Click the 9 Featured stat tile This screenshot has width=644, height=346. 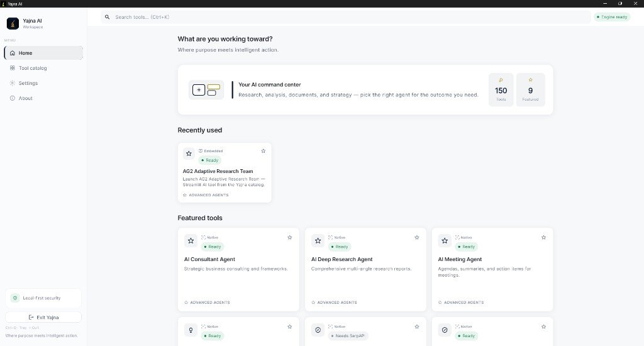point(530,89)
